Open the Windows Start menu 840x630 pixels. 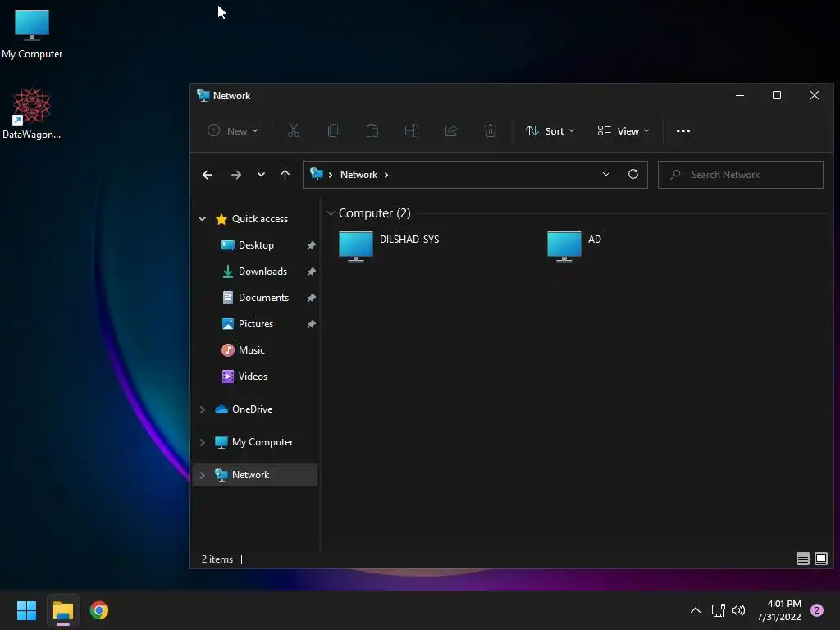click(26, 610)
